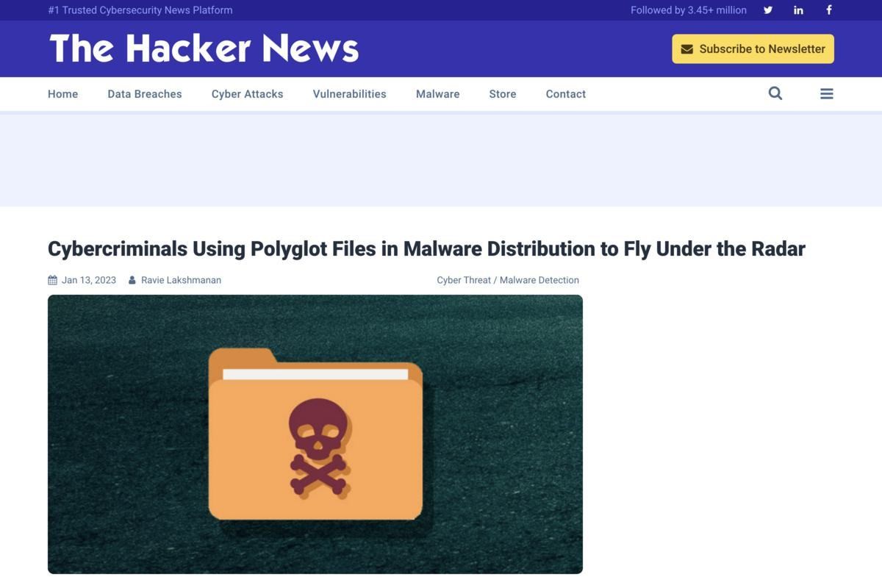Expand the hamburger menu icon
The height and width of the screenshot is (588, 882).
[827, 93]
